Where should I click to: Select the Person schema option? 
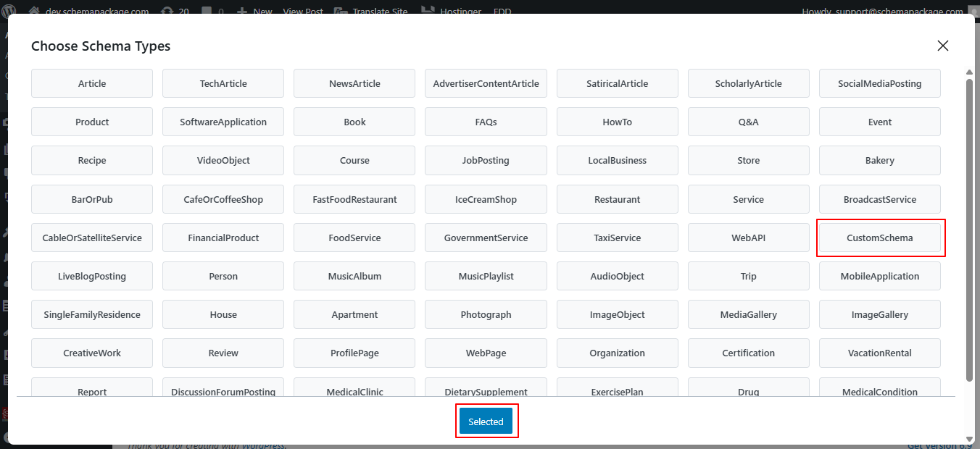(x=223, y=276)
